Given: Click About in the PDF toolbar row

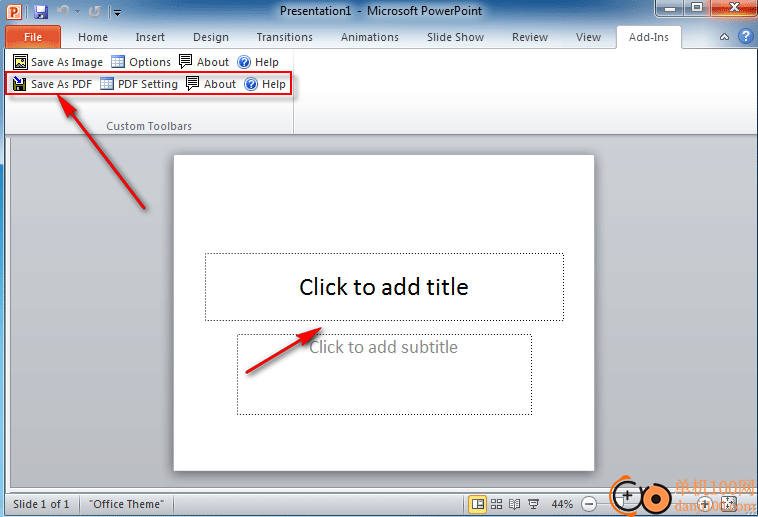Looking at the screenshot, I should click(211, 84).
